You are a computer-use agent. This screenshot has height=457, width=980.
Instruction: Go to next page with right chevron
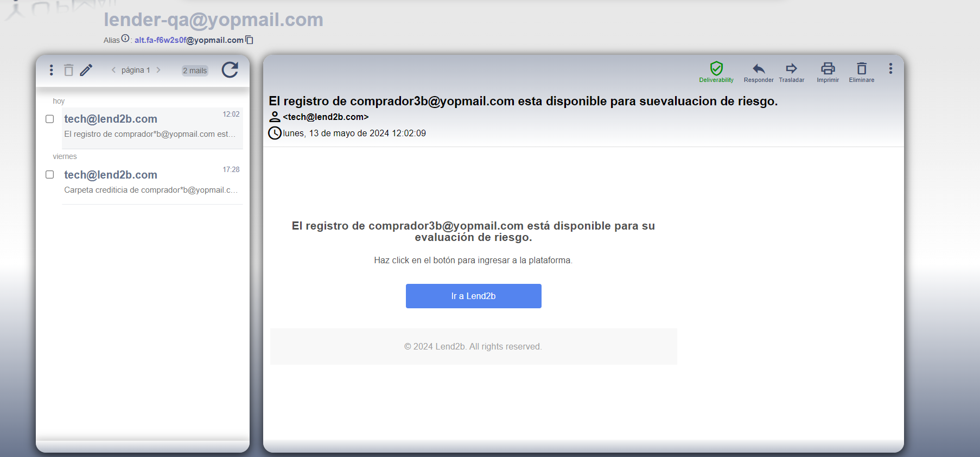point(158,70)
